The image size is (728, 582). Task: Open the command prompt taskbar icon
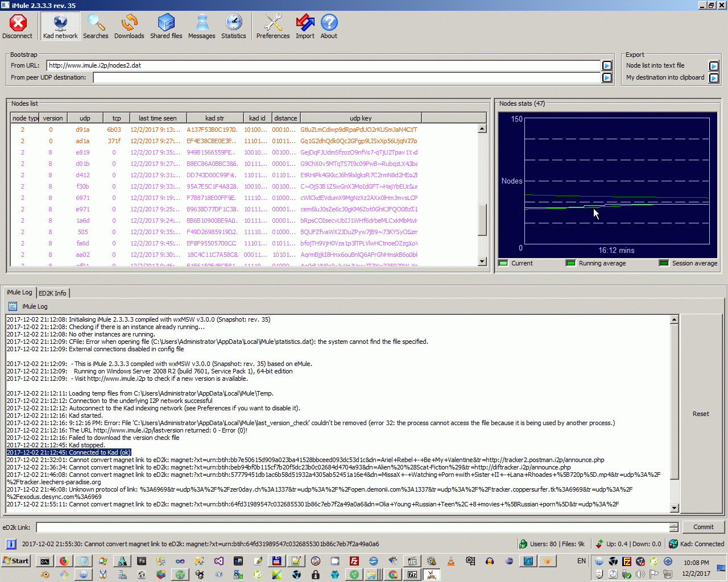point(44,561)
